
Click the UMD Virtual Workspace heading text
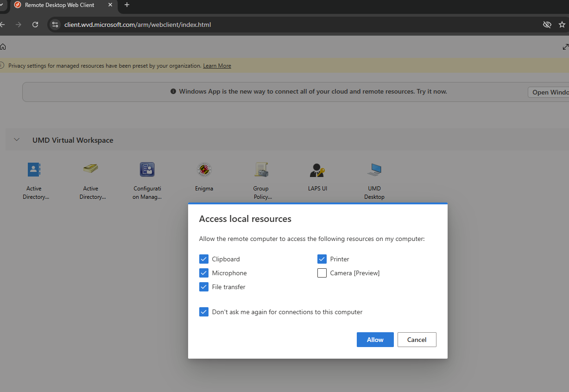(73, 140)
